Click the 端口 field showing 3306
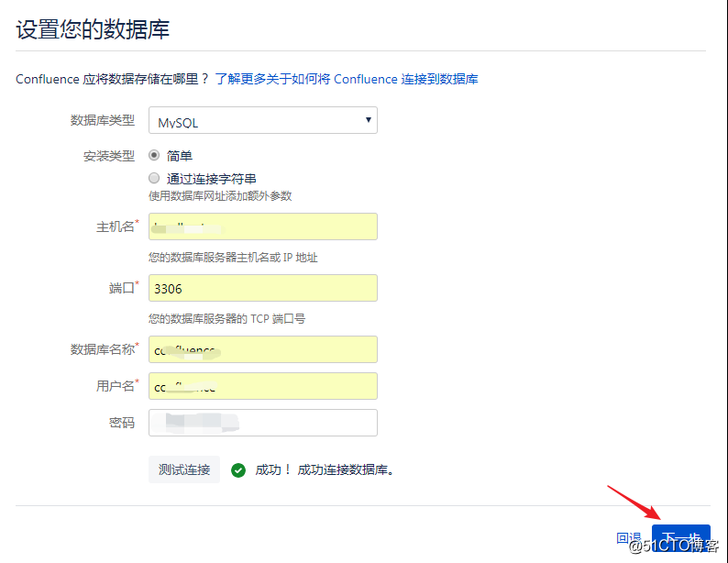This screenshot has width=728, height=563. (263, 288)
